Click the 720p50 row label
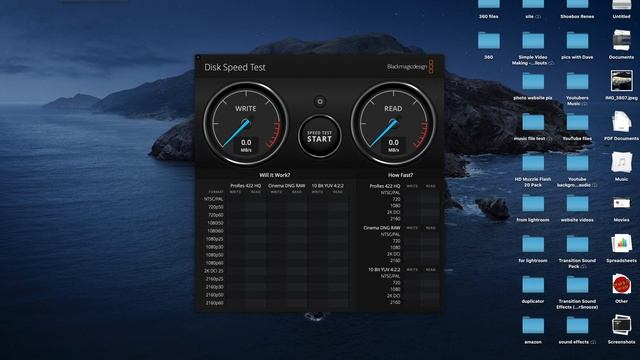 [216, 207]
